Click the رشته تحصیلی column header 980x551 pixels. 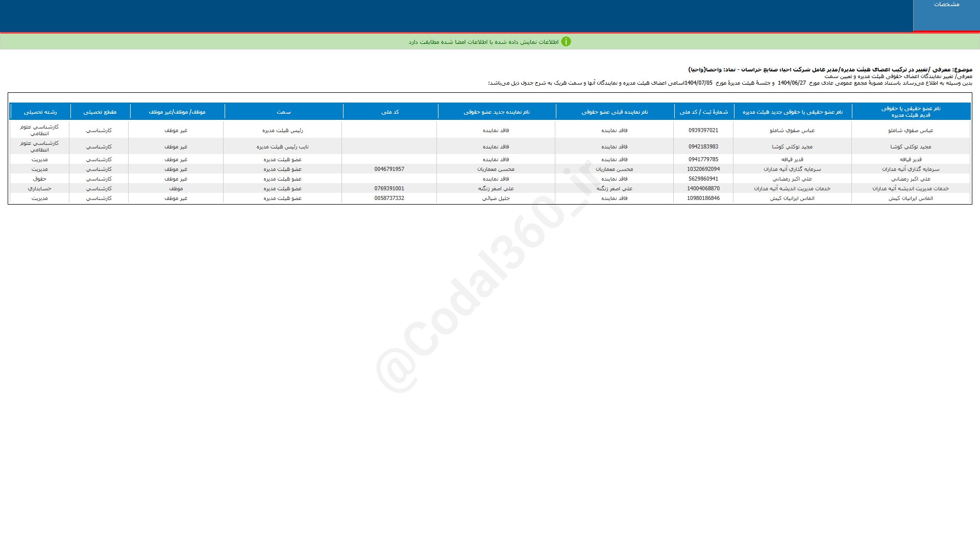pos(40,112)
